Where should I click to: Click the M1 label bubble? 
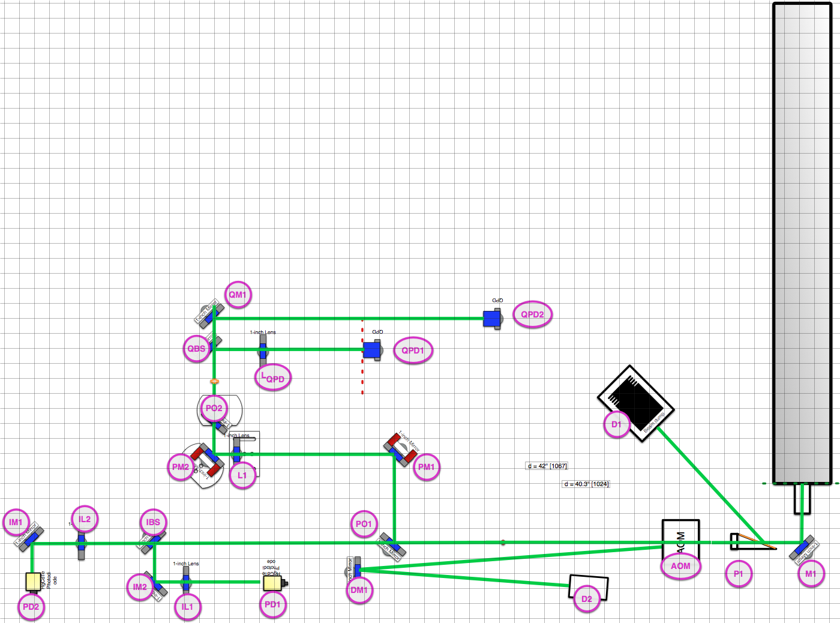tap(811, 574)
